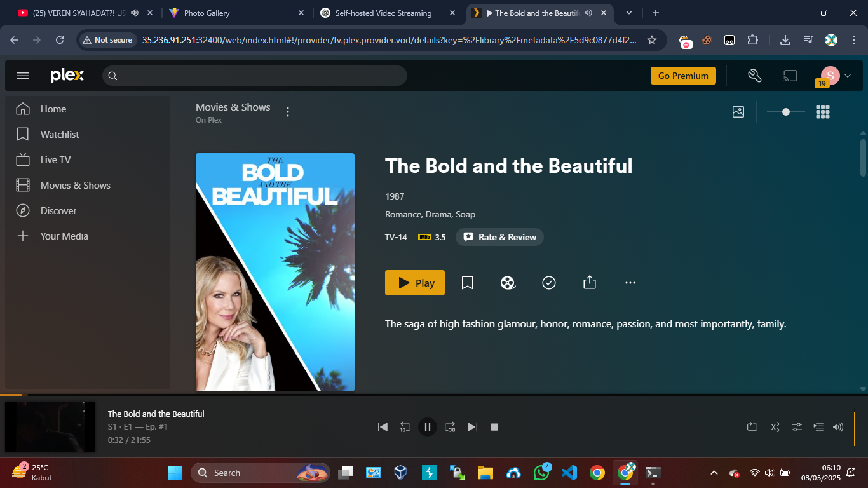Skip forward 30 seconds

450,427
